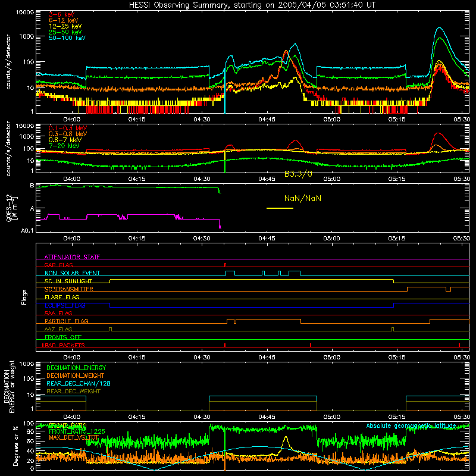Click the cyan 50-100 keV peak near 05:25

point(439,28)
